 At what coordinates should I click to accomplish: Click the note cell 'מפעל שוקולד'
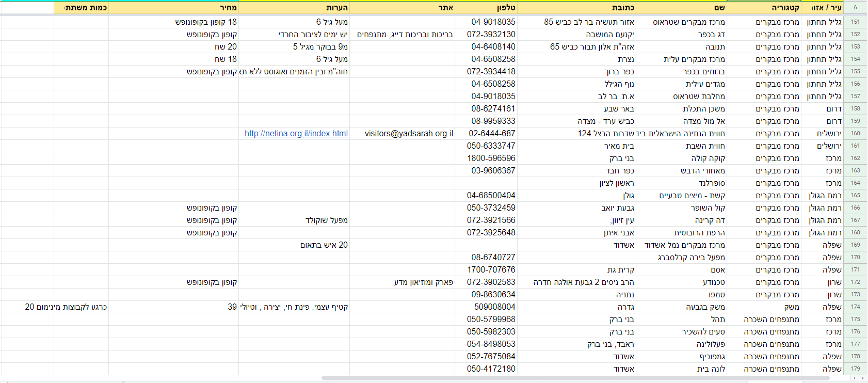[x=294, y=220]
